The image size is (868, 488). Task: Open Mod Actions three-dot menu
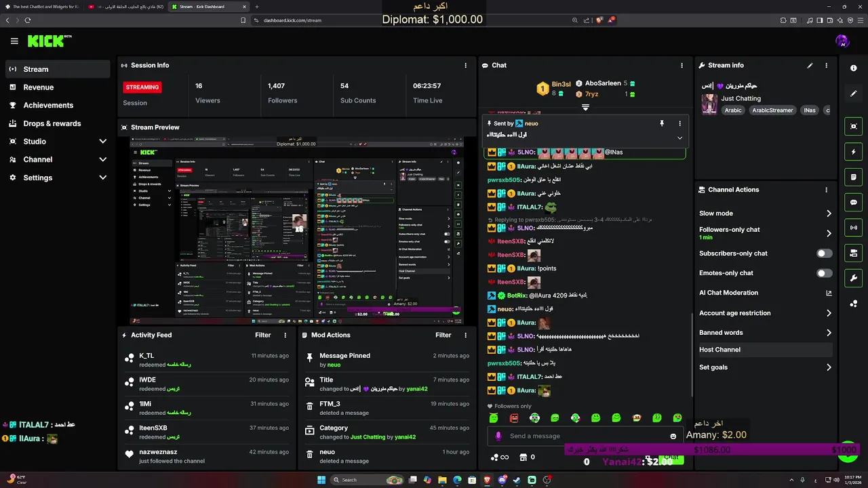[x=465, y=335]
